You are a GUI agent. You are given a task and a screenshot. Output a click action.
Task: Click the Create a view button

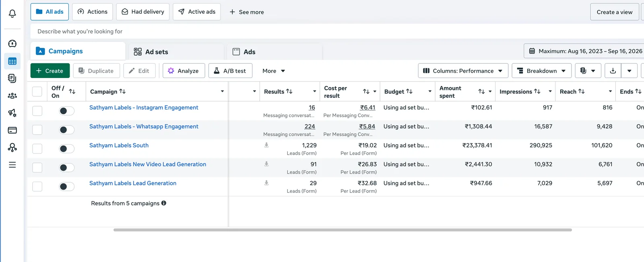[x=615, y=12]
